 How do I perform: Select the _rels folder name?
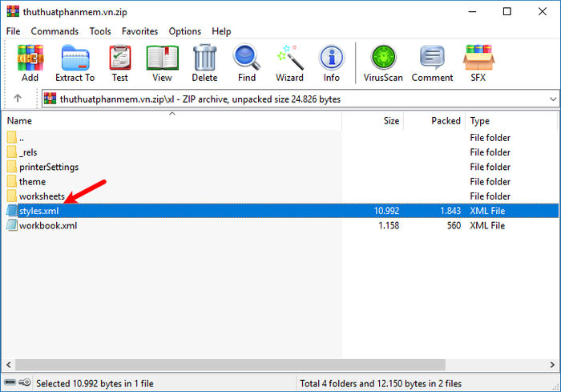(28, 152)
